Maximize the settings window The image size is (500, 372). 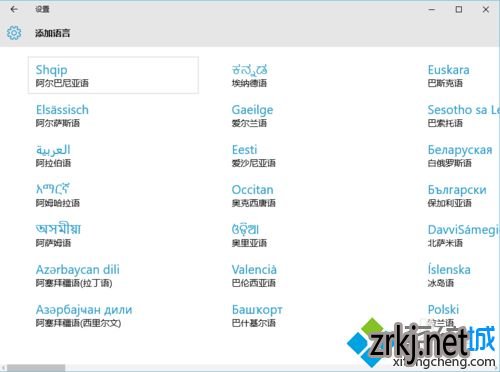pyautogui.click(x=459, y=9)
